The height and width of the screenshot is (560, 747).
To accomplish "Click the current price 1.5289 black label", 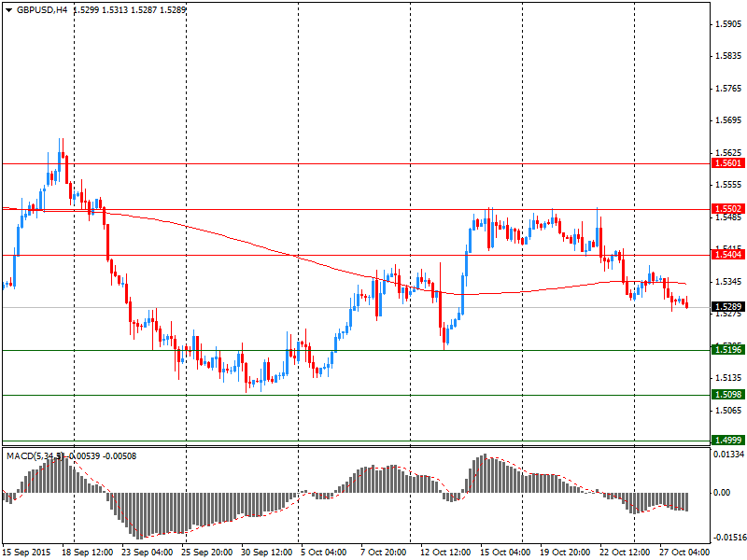I will click(728, 307).
